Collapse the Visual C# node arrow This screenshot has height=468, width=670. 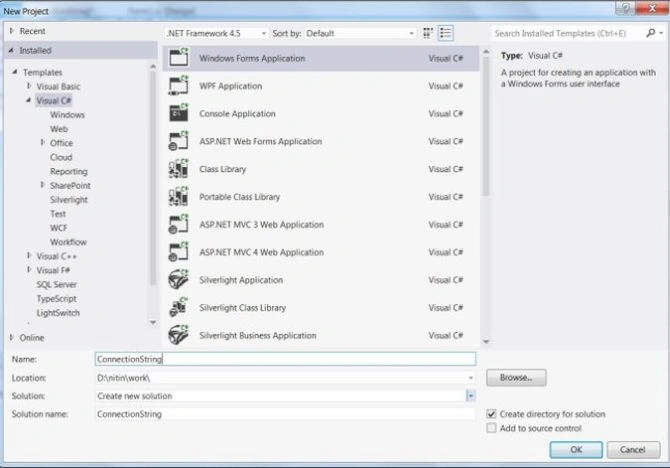click(x=28, y=100)
